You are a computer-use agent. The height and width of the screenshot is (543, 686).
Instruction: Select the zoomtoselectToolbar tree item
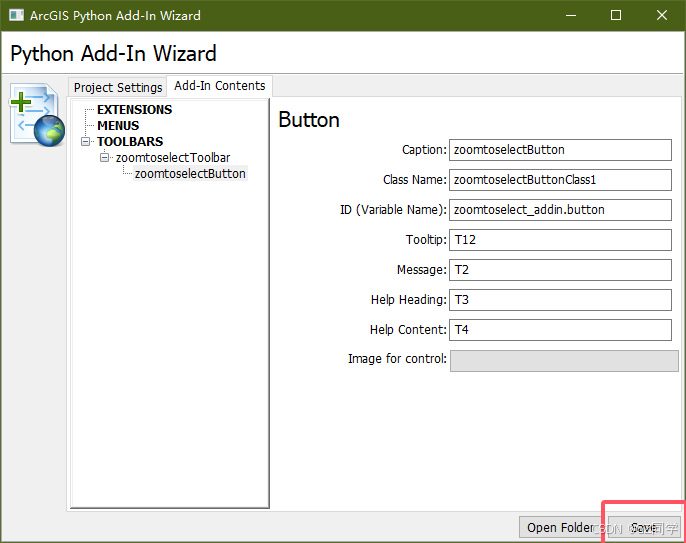point(173,158)
